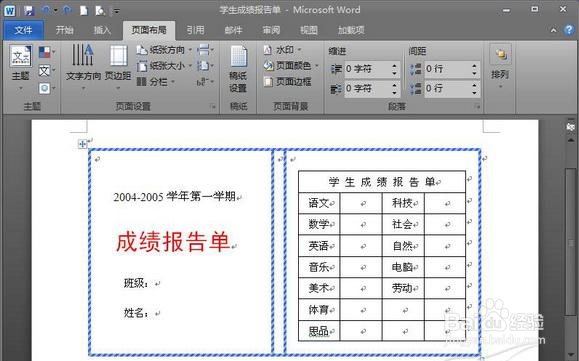The width and height of the screenshot is (579, 361).
Task: Open the 主题 (Themes) gallery button
Action: [21, 68]
